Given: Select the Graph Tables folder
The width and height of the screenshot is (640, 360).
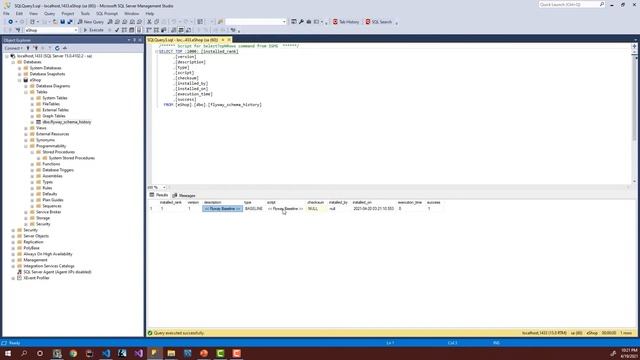Looking at the screenshot, I should 54,116.
